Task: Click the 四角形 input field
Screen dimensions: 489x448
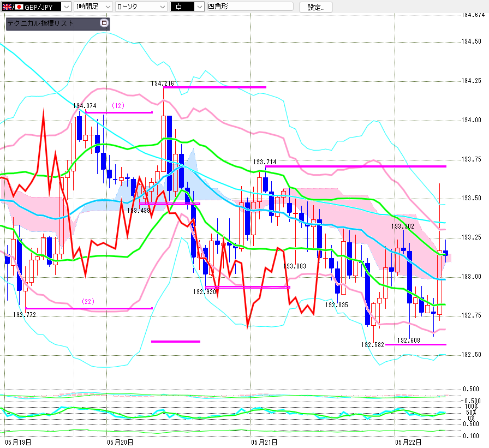Action: tap(251, 6)
